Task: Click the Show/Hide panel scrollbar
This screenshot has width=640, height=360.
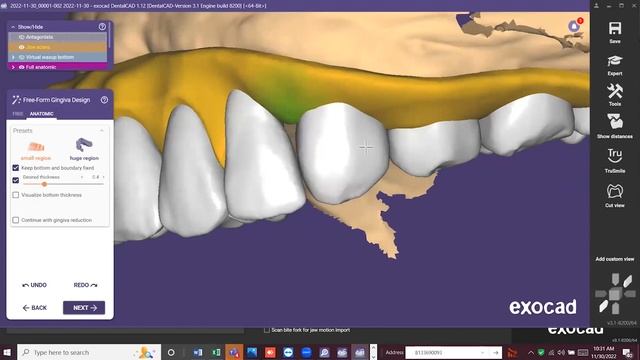Action: pos(109,35)
